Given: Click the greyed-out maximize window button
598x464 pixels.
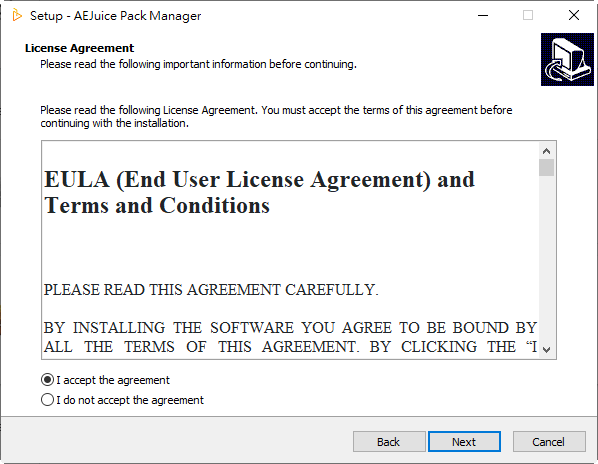Looking at the screenshot, I should click(528, 15).
